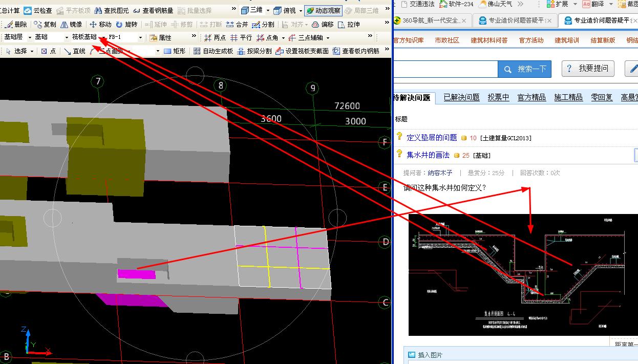
Task: Open the 佛山天气 bookmark
Action: pos(496,4)
